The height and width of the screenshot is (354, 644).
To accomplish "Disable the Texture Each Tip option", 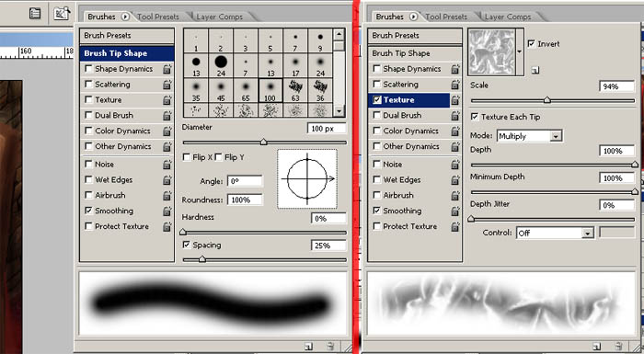I will pyautogui.click(x=475, y=117).
